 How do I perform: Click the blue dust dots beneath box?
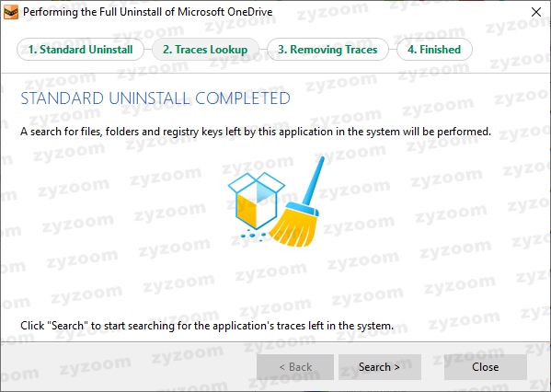coord(253,236)
